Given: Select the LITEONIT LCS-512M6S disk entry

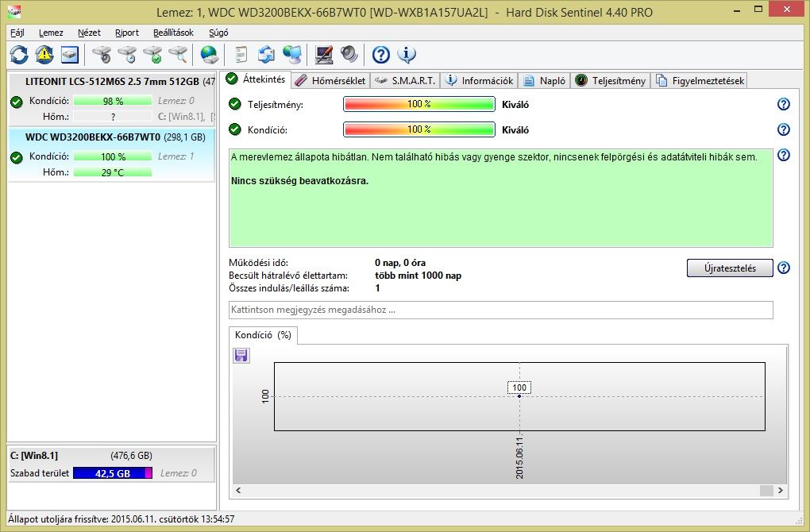Looking at the screenshot, I should (112, 99).
